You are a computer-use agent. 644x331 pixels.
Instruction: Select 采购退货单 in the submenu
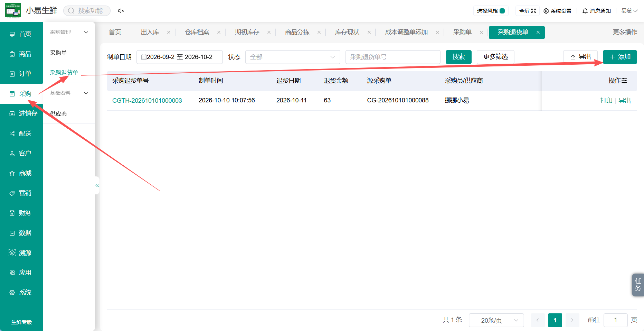[x=64, y=73]
